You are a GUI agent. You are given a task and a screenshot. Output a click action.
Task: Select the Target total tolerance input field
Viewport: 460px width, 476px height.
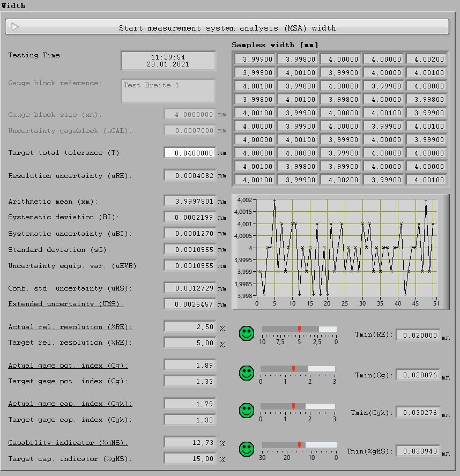pos(190,153)
